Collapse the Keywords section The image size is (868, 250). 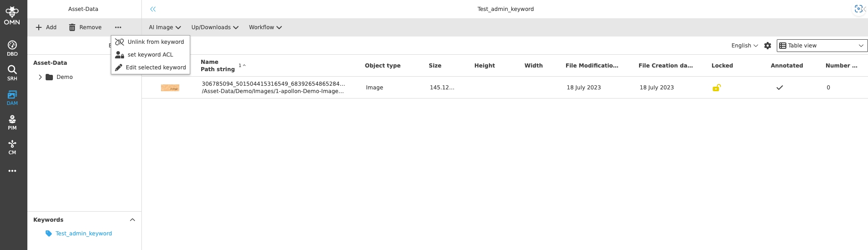[132, 220]
